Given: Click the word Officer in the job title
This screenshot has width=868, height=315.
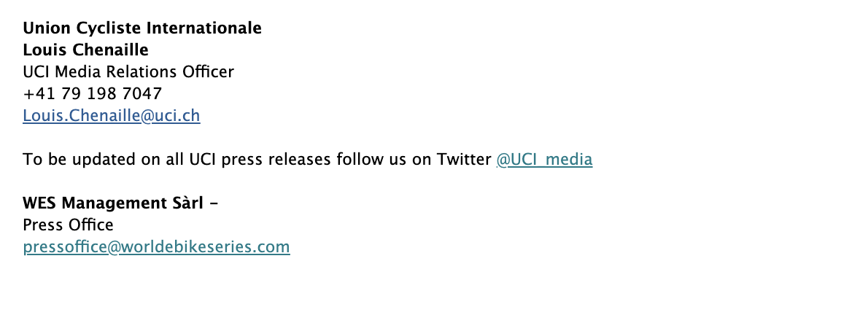Looking at the screenshot, I should coord(208,72).
